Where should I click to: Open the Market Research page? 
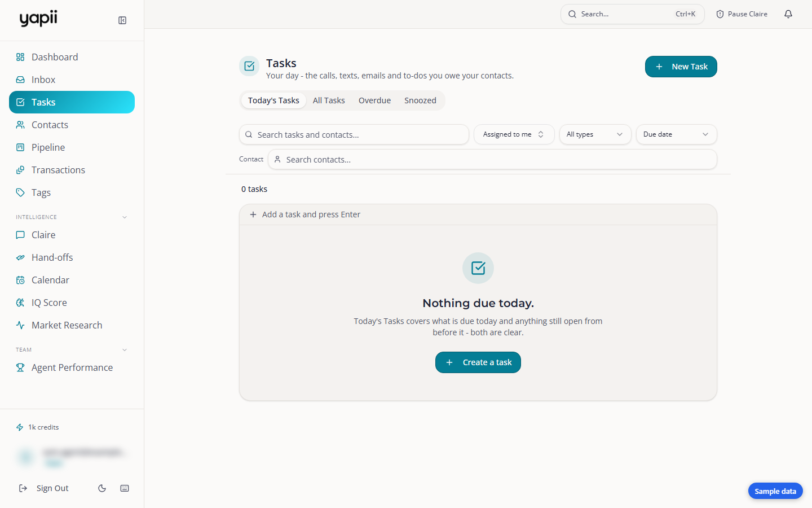72,325
